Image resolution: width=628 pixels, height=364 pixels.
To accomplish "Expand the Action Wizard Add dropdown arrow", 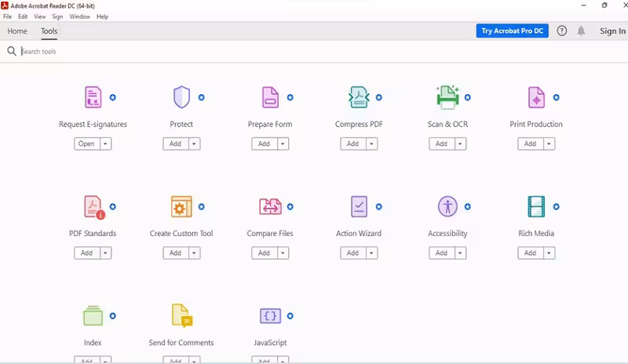I will click(x=371, y=253).
